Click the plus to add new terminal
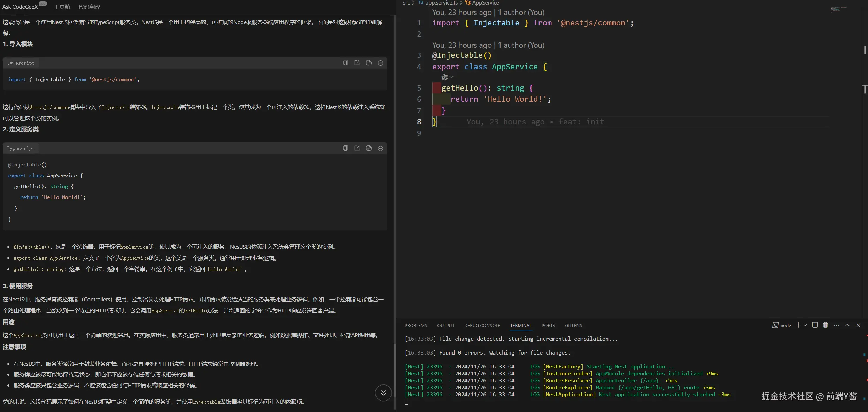Screen dimensions: 868x412 click(798, 325)
